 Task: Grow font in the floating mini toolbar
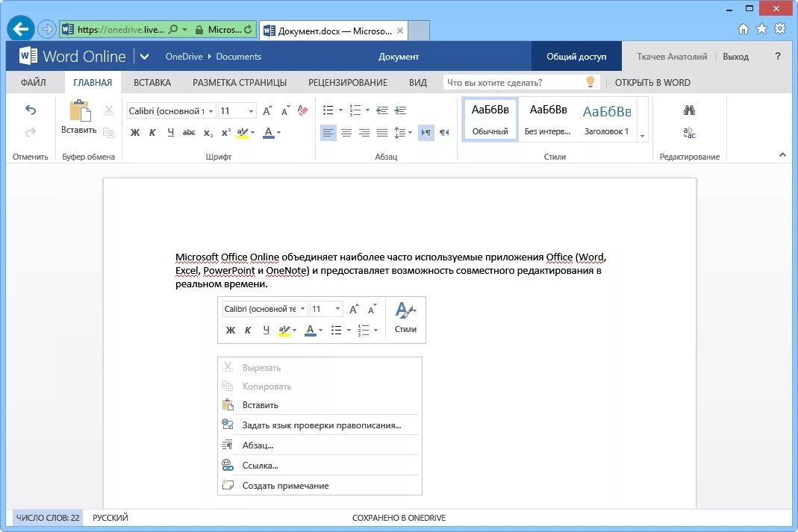354,309
